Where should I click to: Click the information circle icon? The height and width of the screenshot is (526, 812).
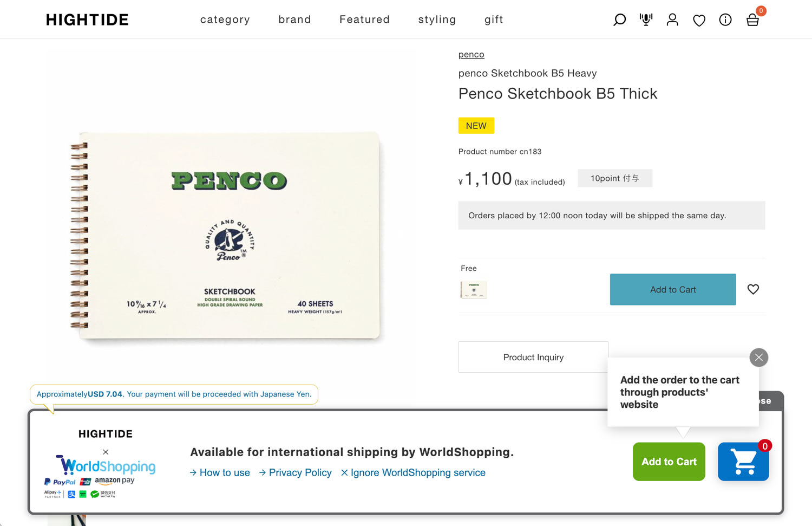coord(725,20)
